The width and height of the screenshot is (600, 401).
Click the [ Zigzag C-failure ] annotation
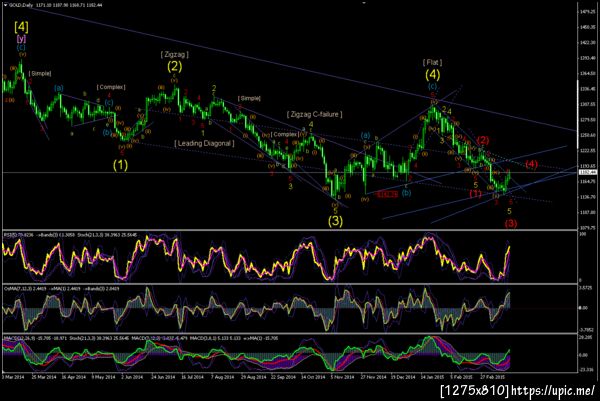pos(315,114)
